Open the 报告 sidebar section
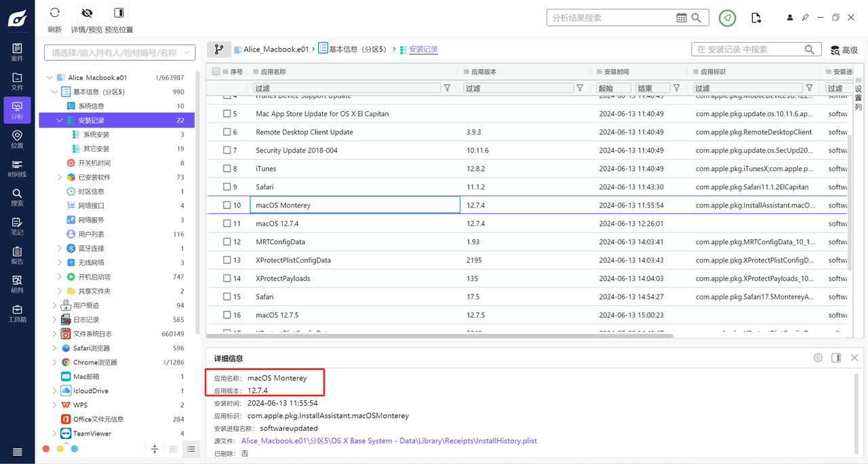The width and height of the screenshot is (868, 464). pos(17,255)
